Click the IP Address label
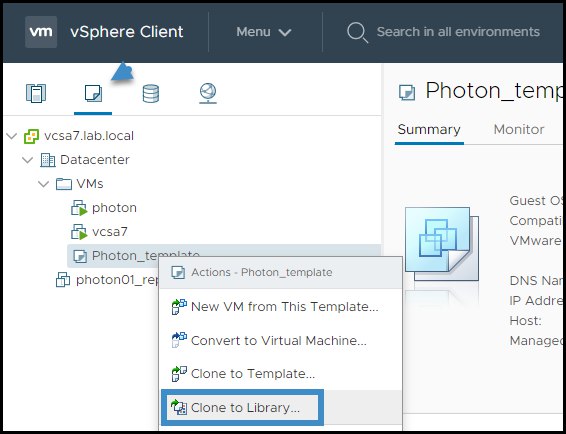Image resolution: width=566 pixels, height=434 pixels. tap(536, 300)
